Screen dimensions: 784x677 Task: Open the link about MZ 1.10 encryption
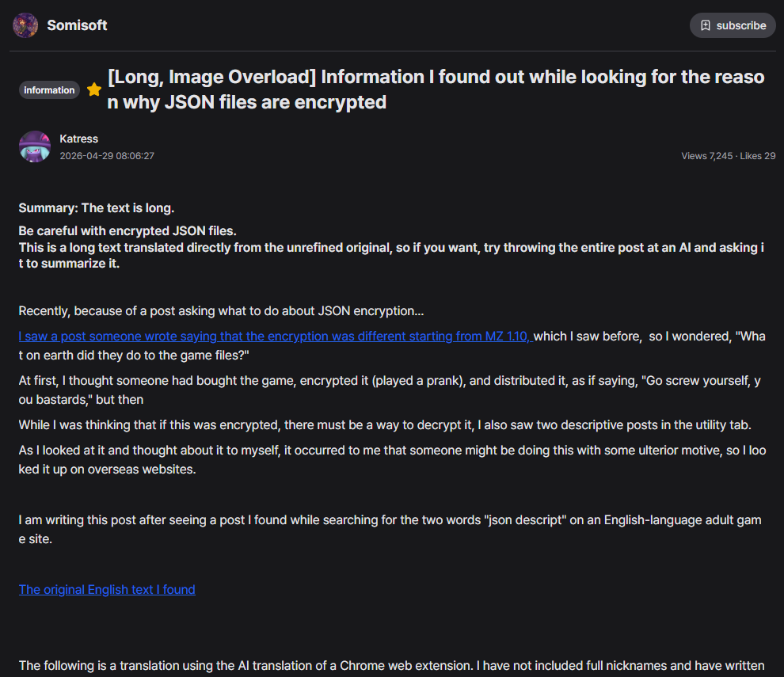tap(276, 337)
